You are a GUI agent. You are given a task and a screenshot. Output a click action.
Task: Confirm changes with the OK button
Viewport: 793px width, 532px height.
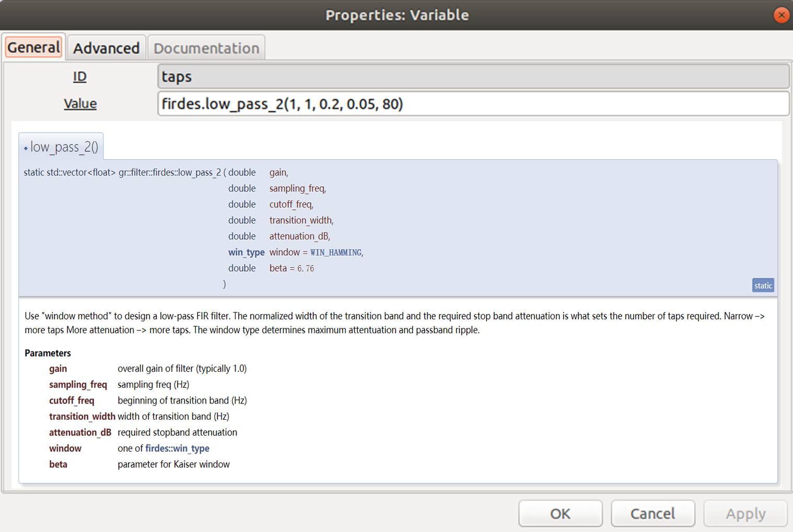tap(561, 514)
